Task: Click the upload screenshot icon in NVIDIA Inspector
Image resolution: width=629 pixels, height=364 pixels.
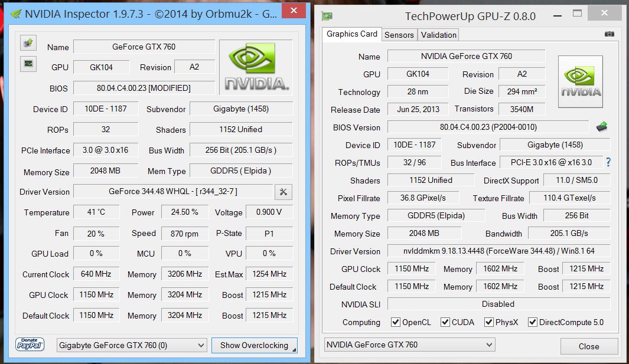Action: coord(28,42)
